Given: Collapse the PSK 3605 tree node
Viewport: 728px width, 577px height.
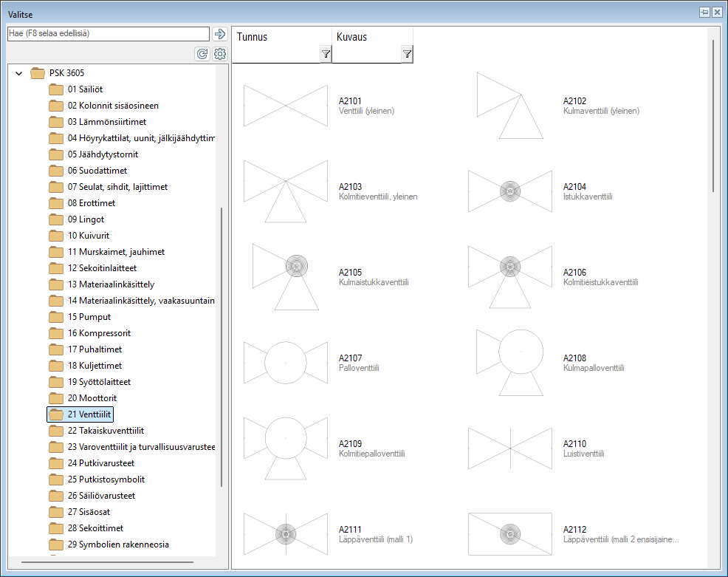Looking at the screenshot, I should [18, 73].
